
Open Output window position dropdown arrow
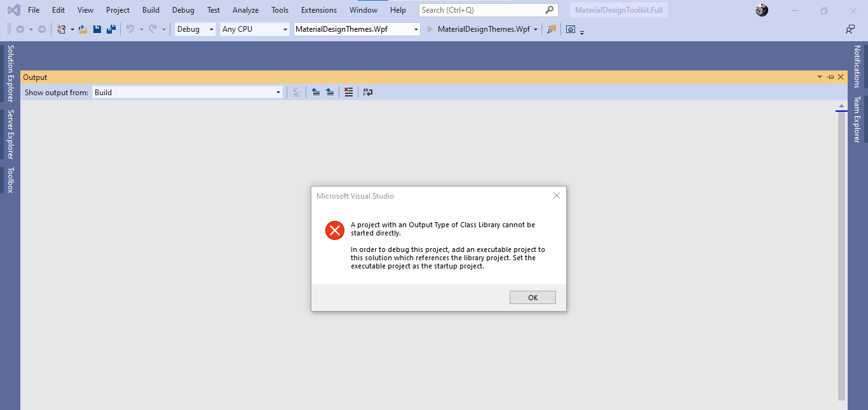[819, 77]
